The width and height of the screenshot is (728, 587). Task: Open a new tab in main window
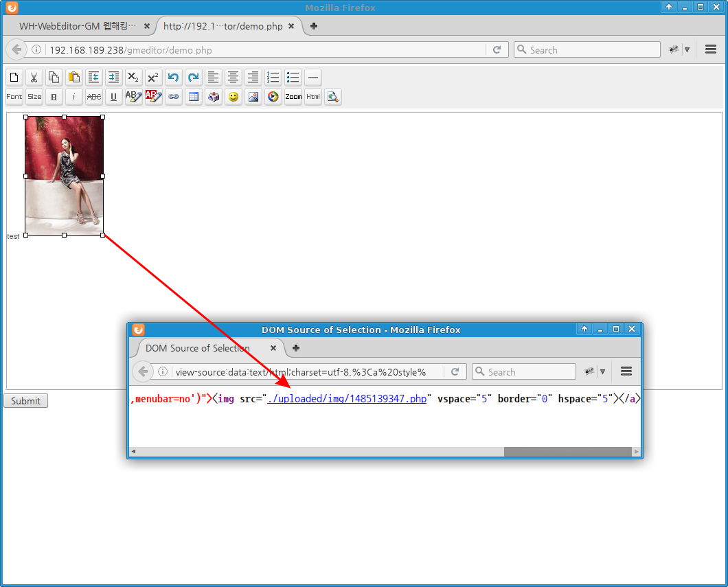click(x=314, y=26)
